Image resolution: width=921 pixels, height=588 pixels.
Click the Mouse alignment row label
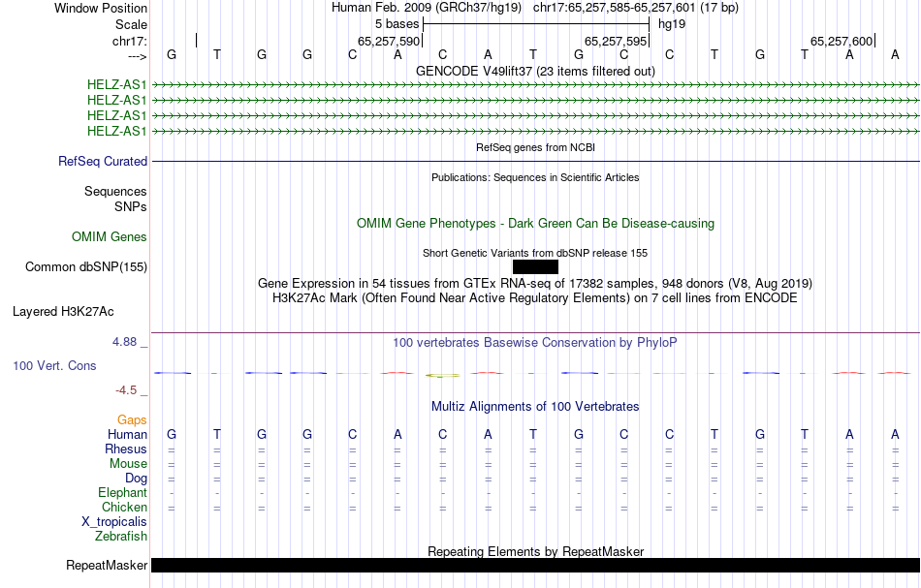[x=128, y=464]
